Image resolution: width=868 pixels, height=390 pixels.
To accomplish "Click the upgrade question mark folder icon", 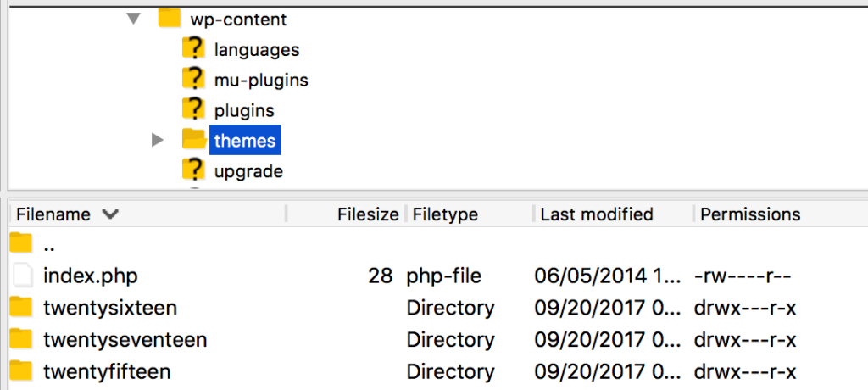I will click(x=194, y=170).
